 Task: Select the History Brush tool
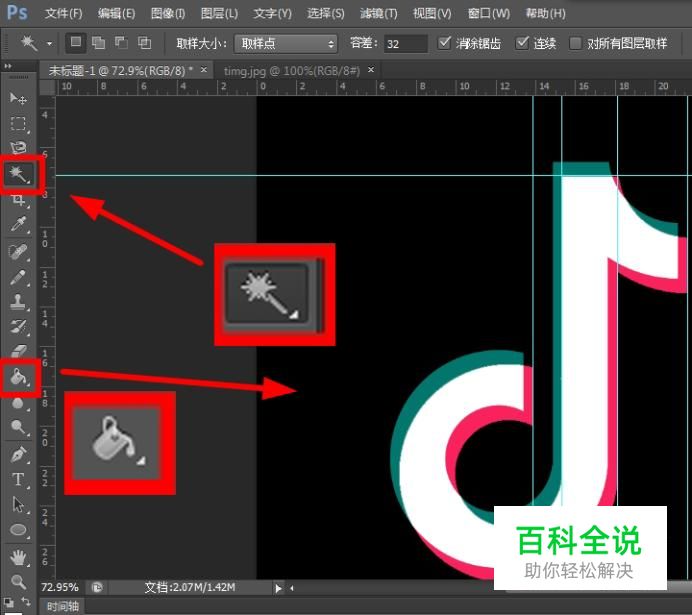(x=18, y=327)
